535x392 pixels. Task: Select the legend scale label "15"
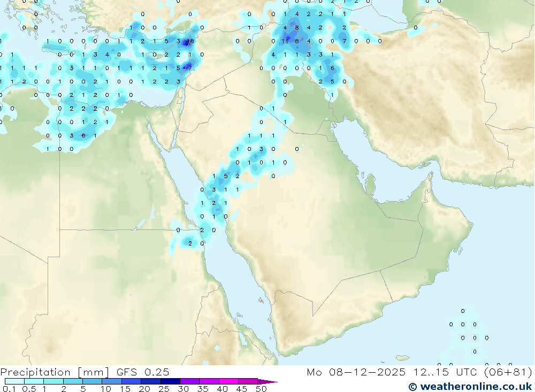click(x=125, y=389)
